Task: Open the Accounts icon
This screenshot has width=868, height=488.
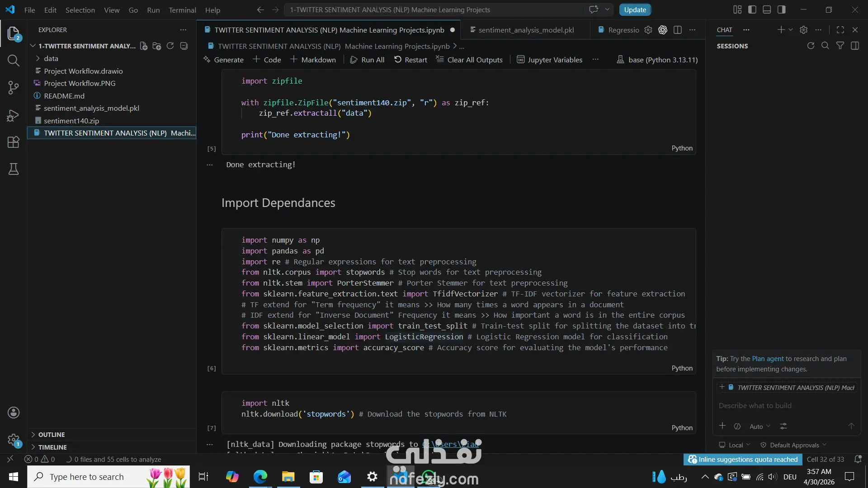Action: pos(14,412)
